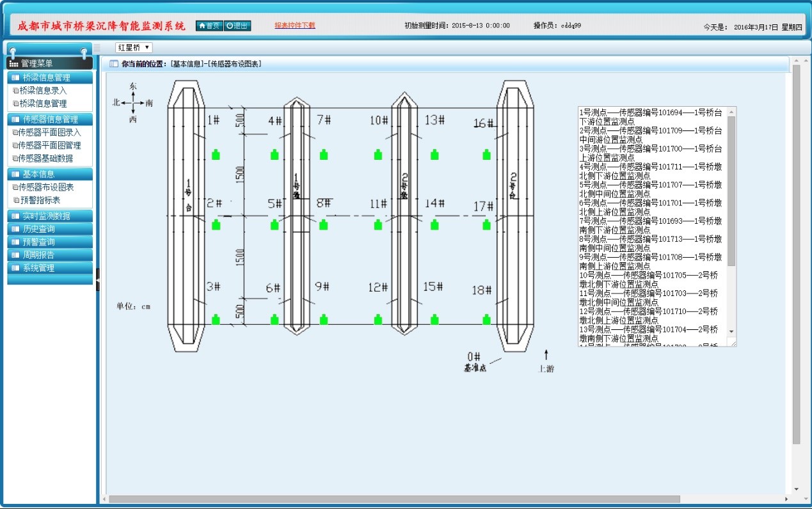812x509 pixels.
Task: Open 传感器基础数据 menu item
Action: tap(45, 159)
